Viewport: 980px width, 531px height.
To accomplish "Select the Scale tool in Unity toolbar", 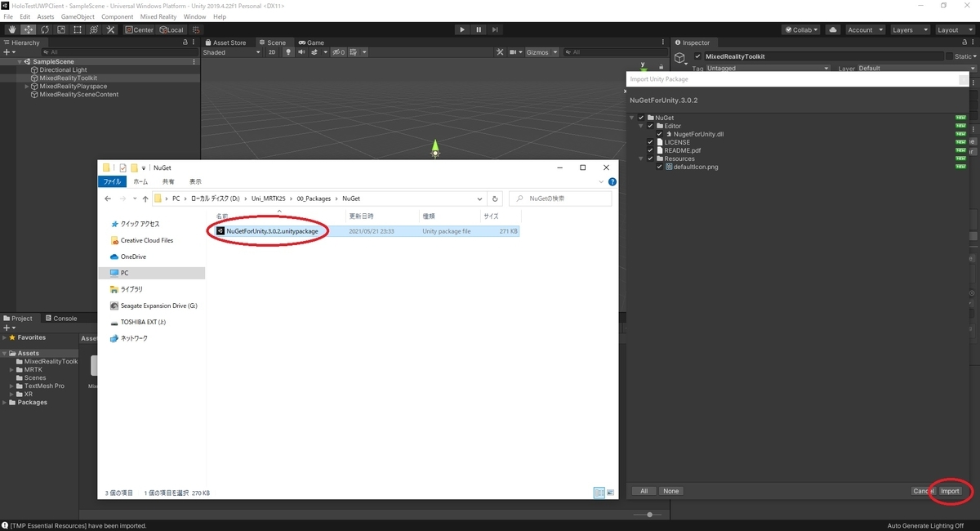I will coord(60,29).
